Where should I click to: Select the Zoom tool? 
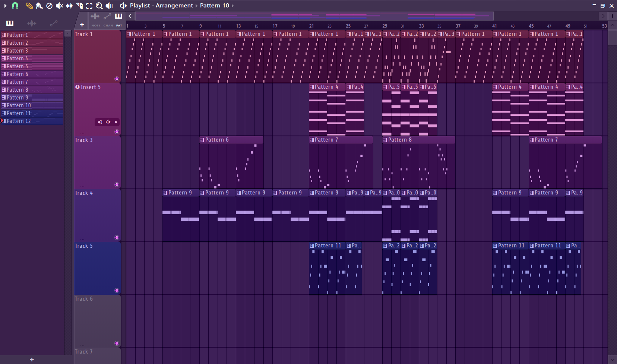click(99, 6)
